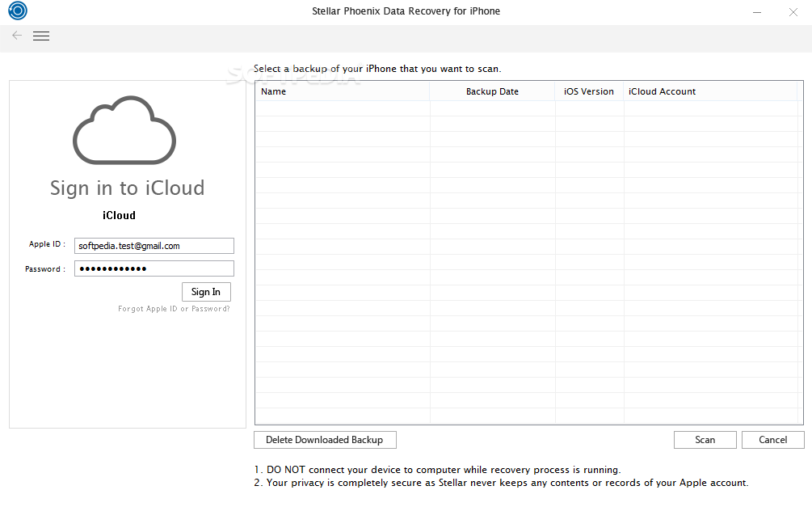Sort by the iCloud Account column header
Viewport: 812px width, 507px height.
point(710,91)
